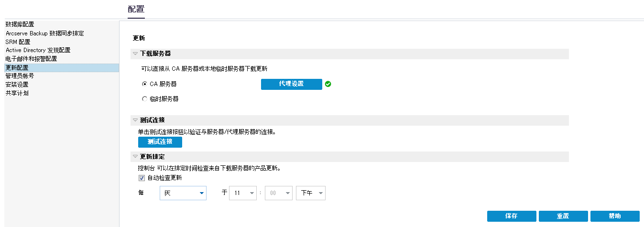Screen dimensions: 644x227
Task: Click the green proxy status check icon
Action: pyautogui.click(x=328, y=84)
